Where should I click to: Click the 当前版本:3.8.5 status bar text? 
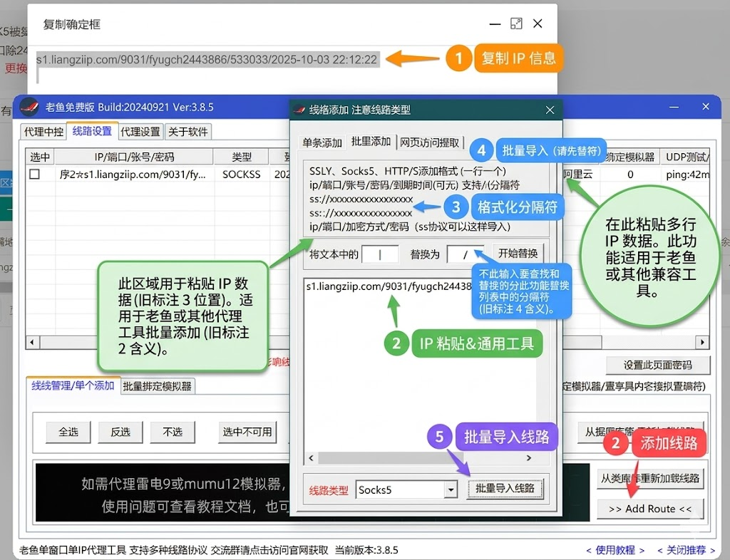pos(366,550)
